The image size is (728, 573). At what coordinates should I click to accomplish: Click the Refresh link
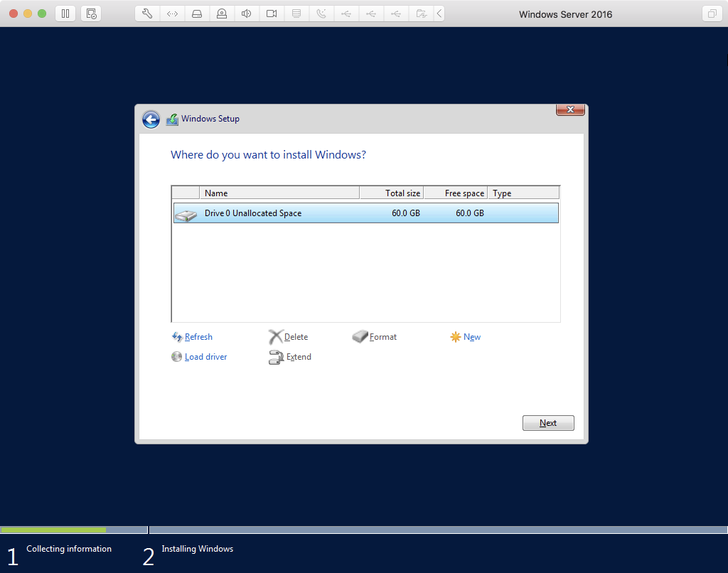pos(198,337)
